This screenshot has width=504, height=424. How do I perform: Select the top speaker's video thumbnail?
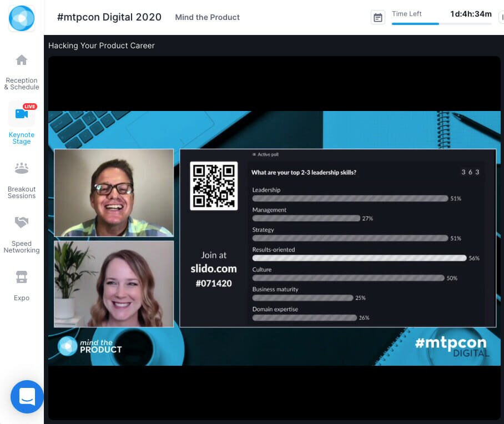pyautogui.click(x=113, y=192)
